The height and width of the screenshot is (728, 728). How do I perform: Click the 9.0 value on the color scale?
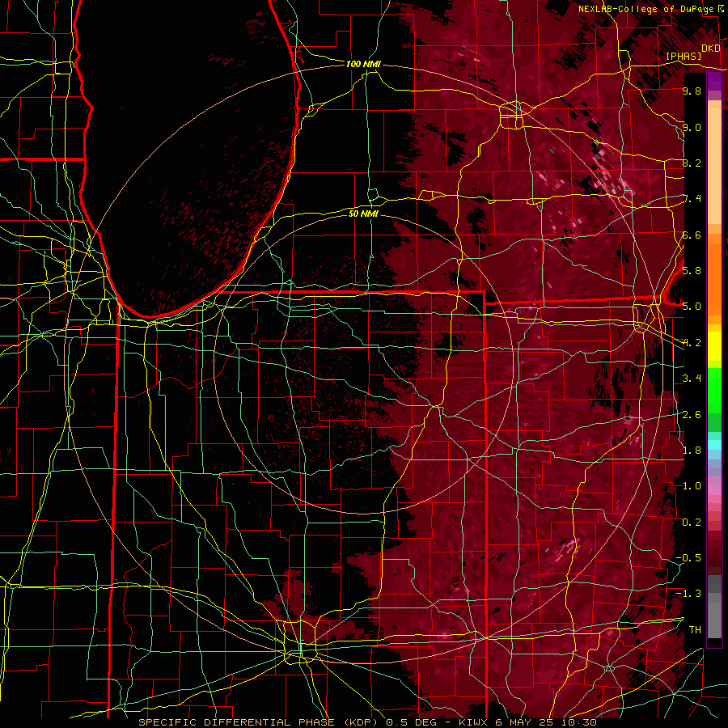[692, 127]
